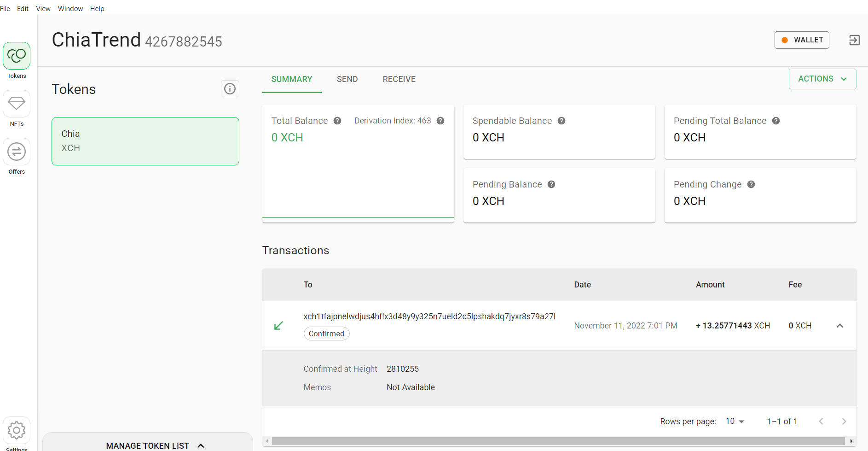Click the Wallet status button

pyautogui.click(x=802, y=40)
